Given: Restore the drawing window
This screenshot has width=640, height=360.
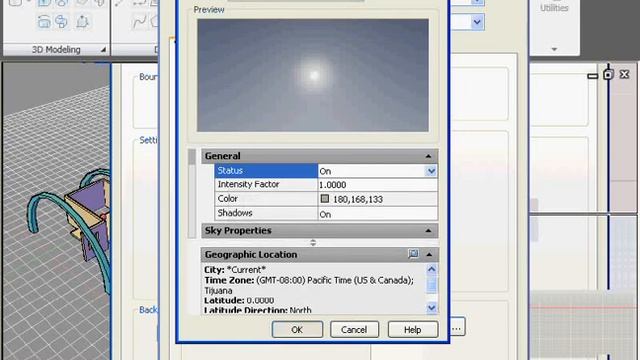Looking at the screenshot, I should (x=608, y=74).
